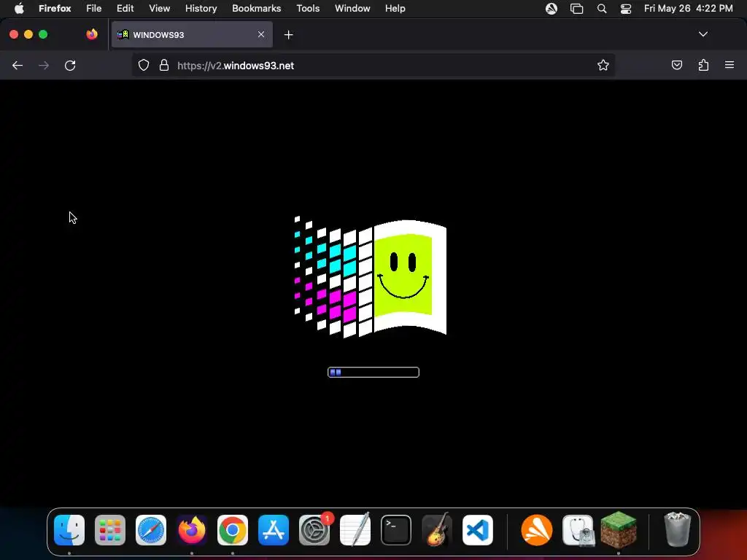
Task: Open the orange Swift Playgrounds Dock icon
Action: [537, 530]
